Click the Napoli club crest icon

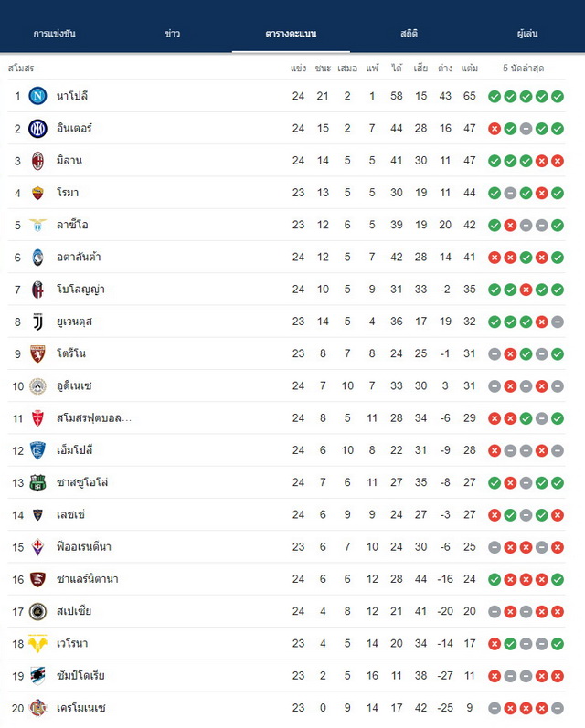pyautogui.click(x=37, y=96)
